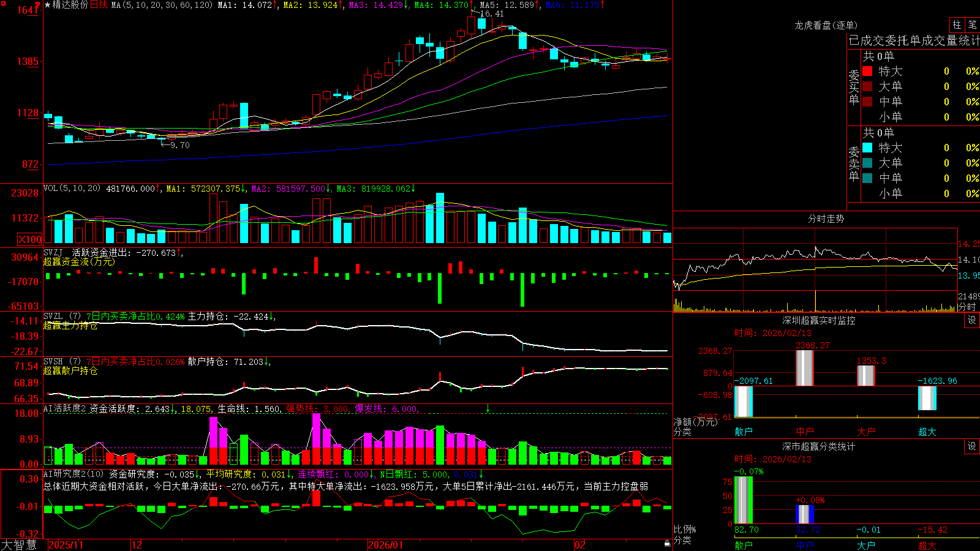Click cyan 特大 swatch in 委卖单
The height and width of the screenshot is (551, 980).
point(867,148)
